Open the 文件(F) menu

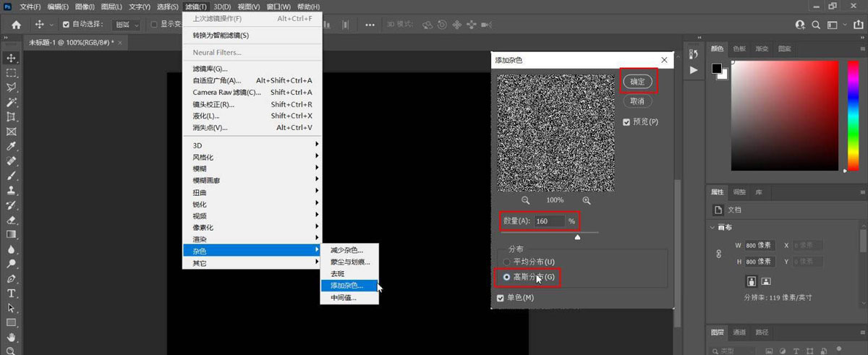coord(31,7)
